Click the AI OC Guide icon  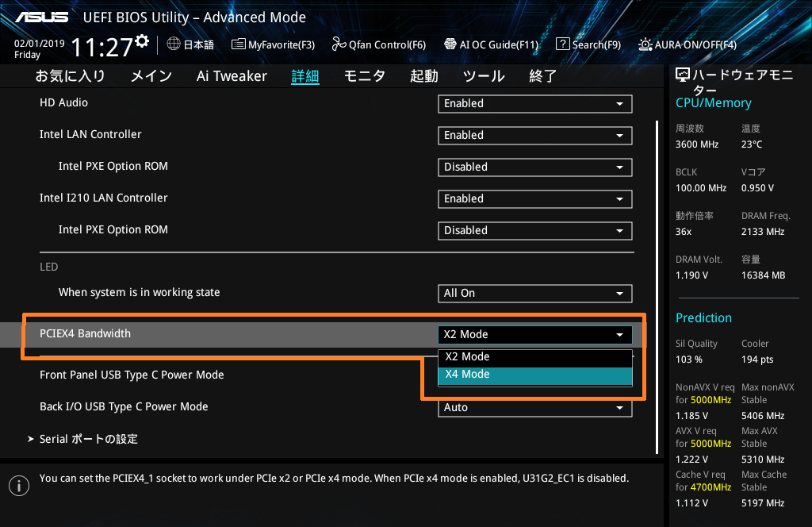tap(450, 44)
